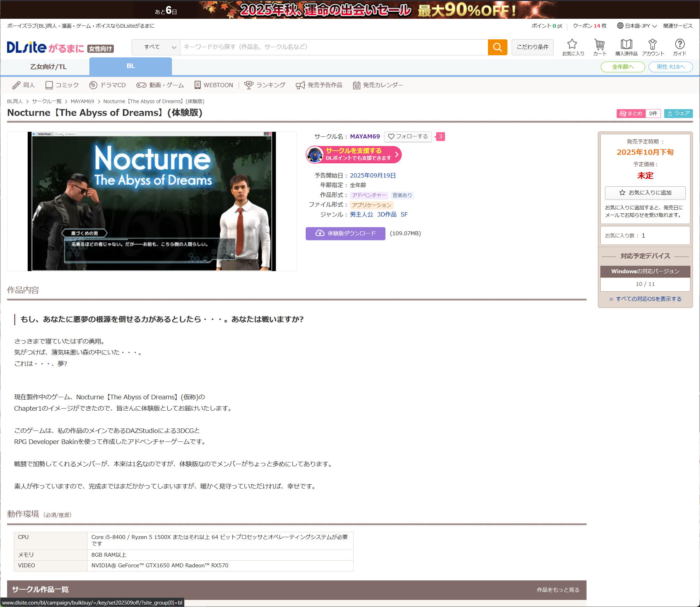This screenshot has height=607, width=700.
Task: Toggle お気に入りに追加 star button
Action: 645,193
